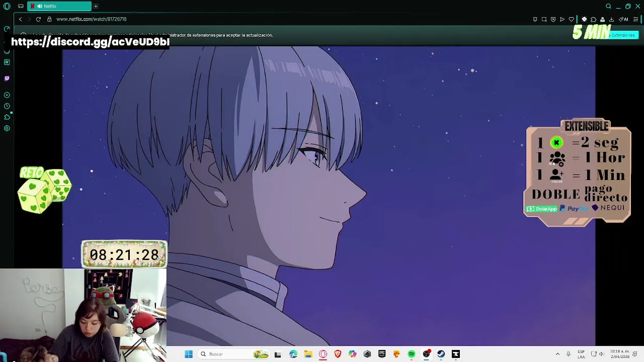Open sidebar settings gear icon
The width and height of the screenshot is (644, 362).
(x=7, y=128)
